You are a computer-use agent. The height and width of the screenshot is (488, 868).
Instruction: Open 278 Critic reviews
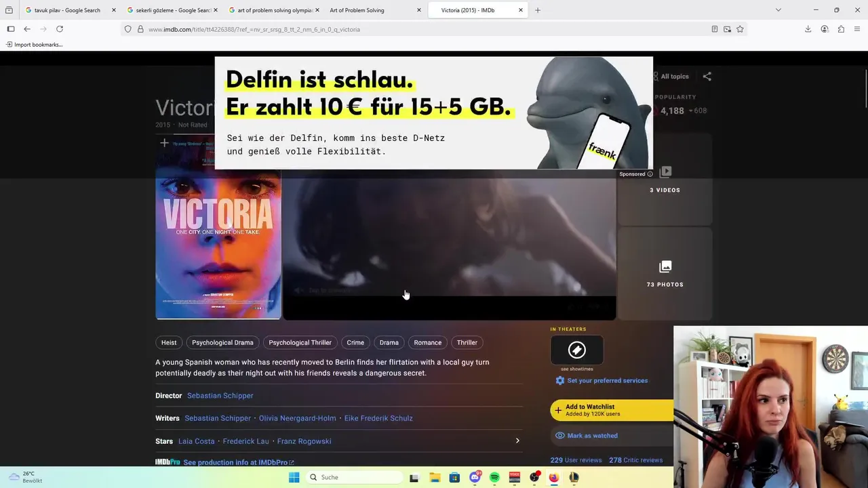635,460
